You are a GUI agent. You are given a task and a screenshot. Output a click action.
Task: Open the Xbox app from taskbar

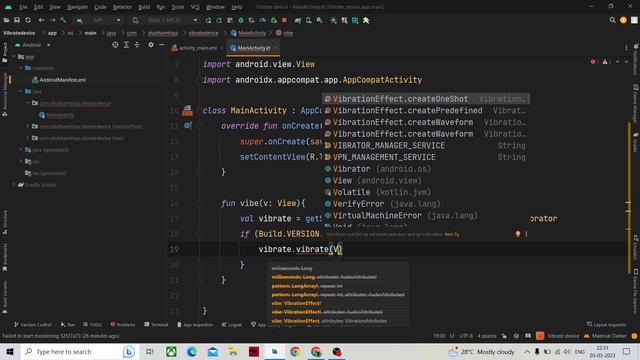[x=171, y=351]
